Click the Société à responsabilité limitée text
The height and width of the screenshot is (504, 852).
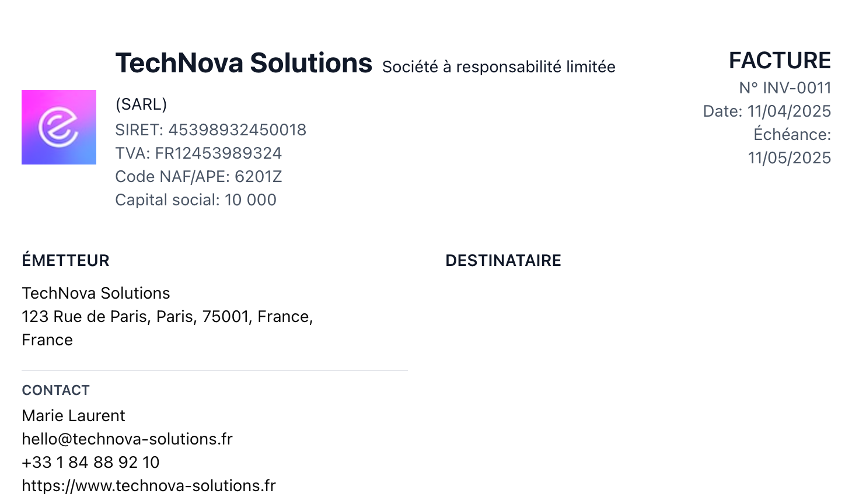[x=499, y=67]
